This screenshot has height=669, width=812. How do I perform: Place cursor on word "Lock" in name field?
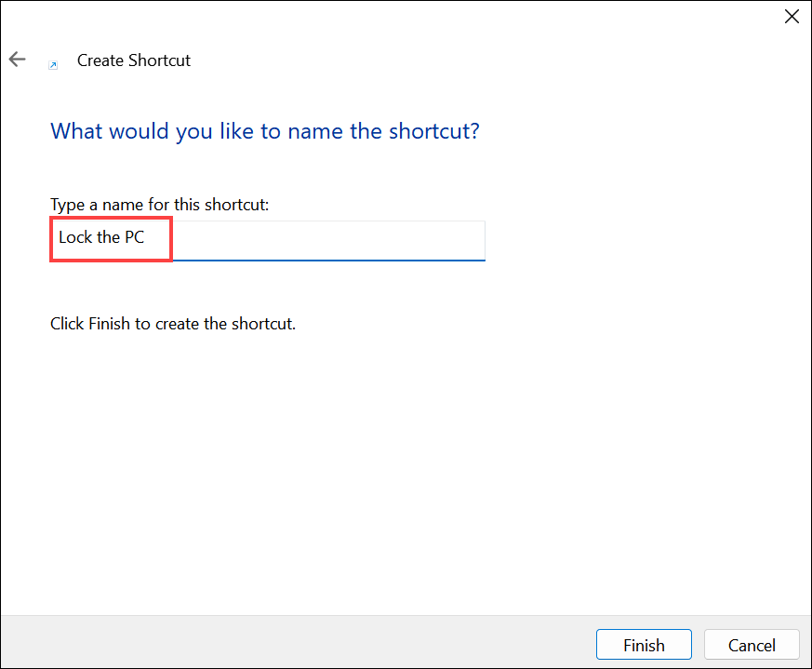tap(75, 237)
